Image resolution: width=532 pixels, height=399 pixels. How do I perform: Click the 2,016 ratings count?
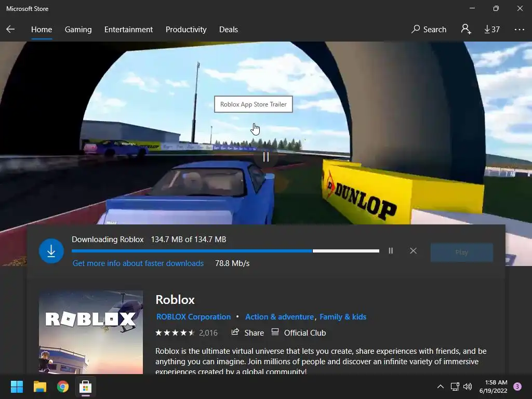click(208, 333)
